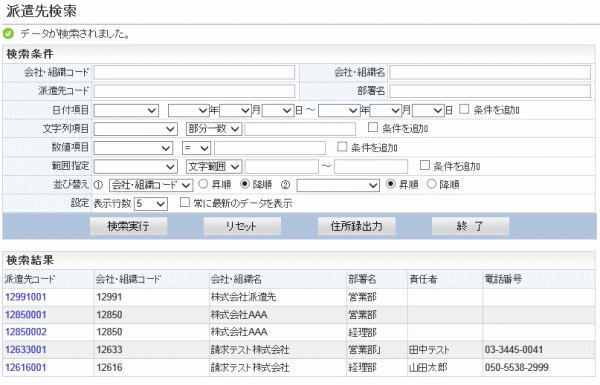This screenshot has width=600, height=385.
Task: Open the second sort key dropdown
Action: [x=338, y=185]
